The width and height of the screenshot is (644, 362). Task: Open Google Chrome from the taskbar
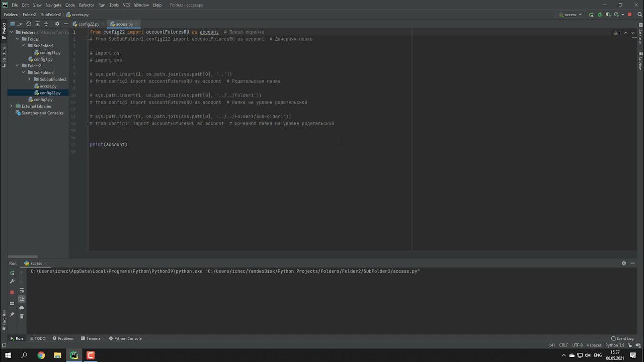[x=41, y=355]
